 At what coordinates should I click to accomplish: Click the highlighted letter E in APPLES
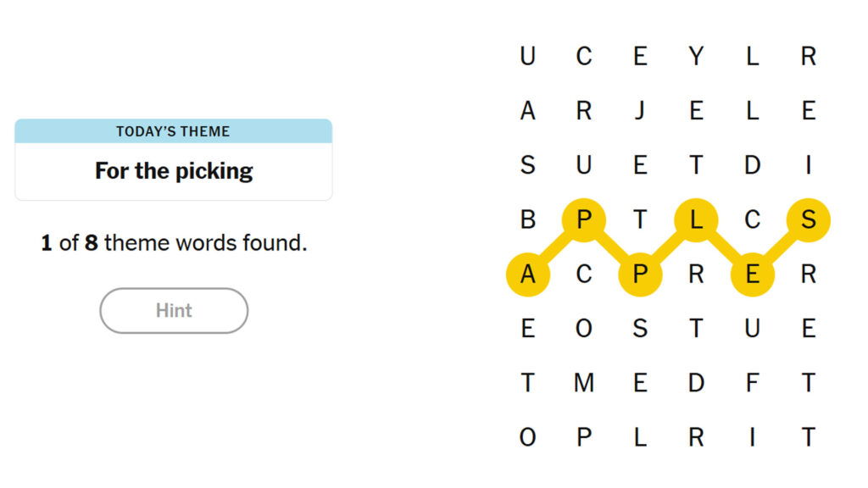click(x=752, y=274)
